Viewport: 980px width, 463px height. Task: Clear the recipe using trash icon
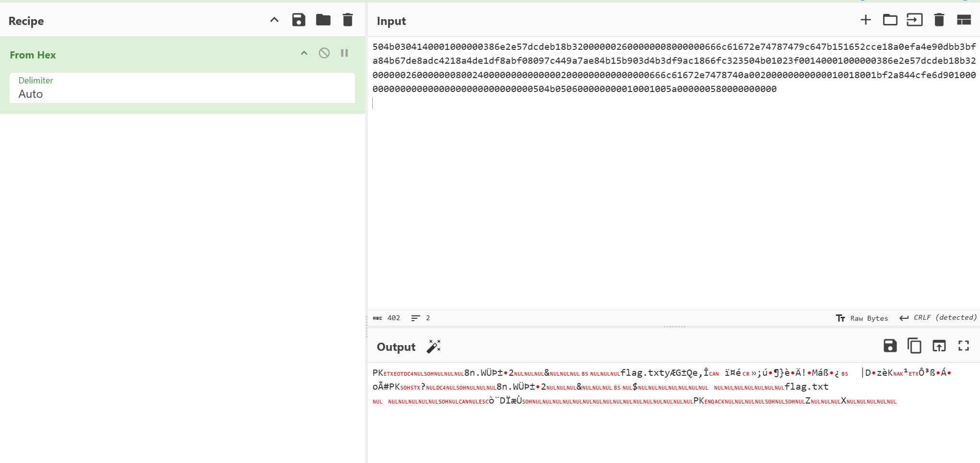(348, 20)
